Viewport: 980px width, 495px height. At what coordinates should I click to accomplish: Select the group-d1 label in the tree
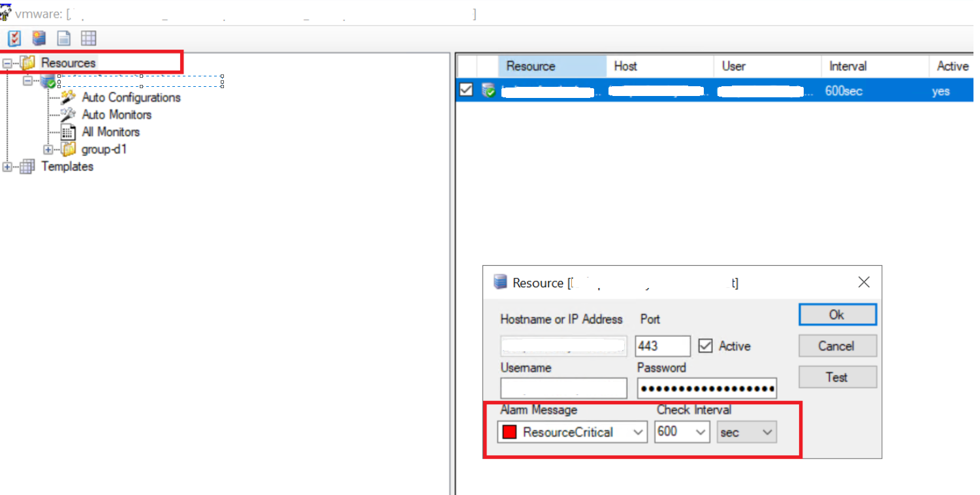click(104, 150)
